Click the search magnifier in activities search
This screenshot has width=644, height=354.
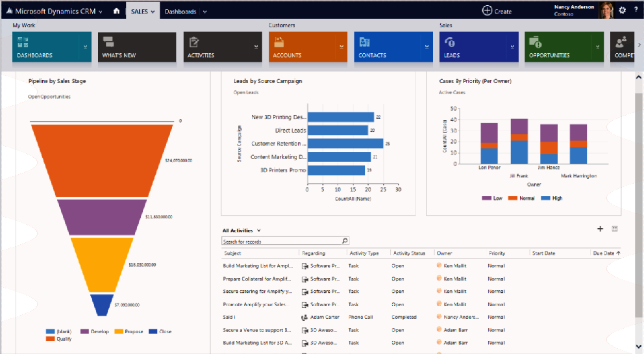[345, 241]
